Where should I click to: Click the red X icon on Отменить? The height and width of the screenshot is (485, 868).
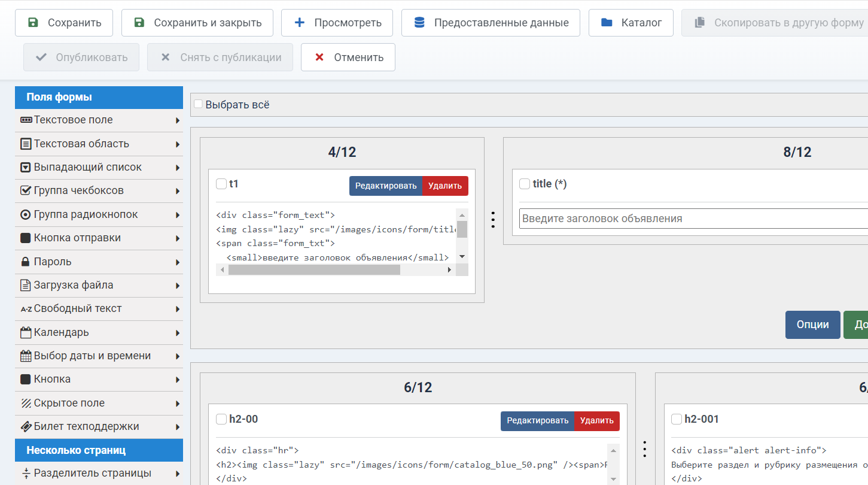(319, 57)
